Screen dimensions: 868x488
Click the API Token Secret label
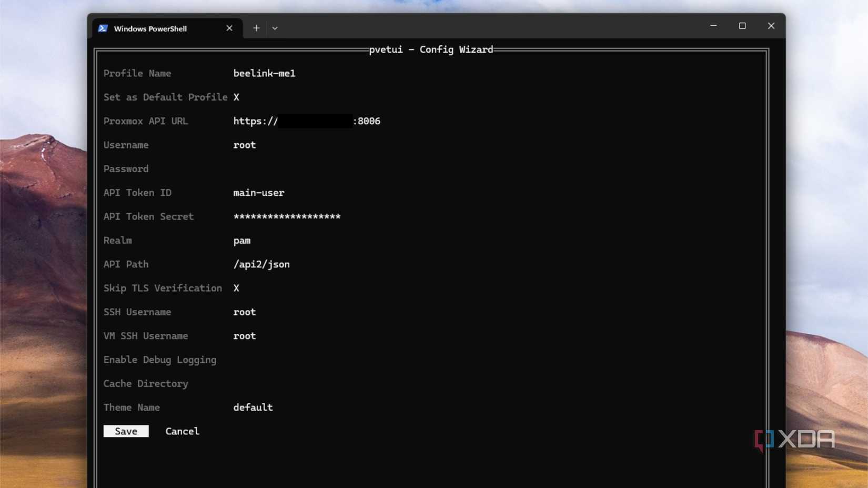[x=148, y=217]
